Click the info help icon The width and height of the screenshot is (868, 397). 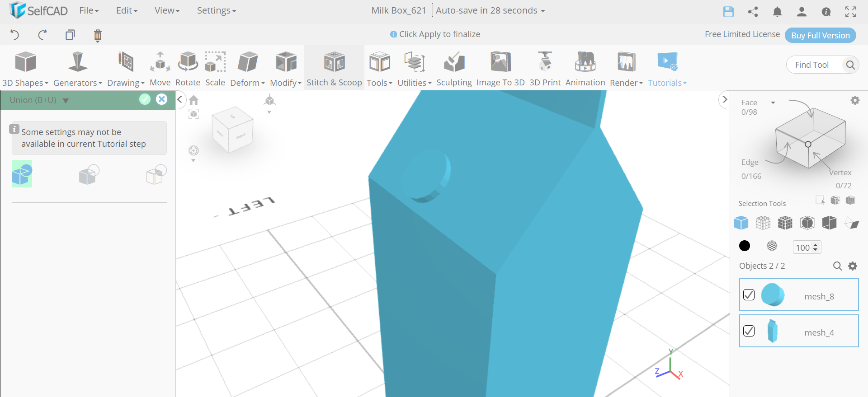(x=826, y=12)
